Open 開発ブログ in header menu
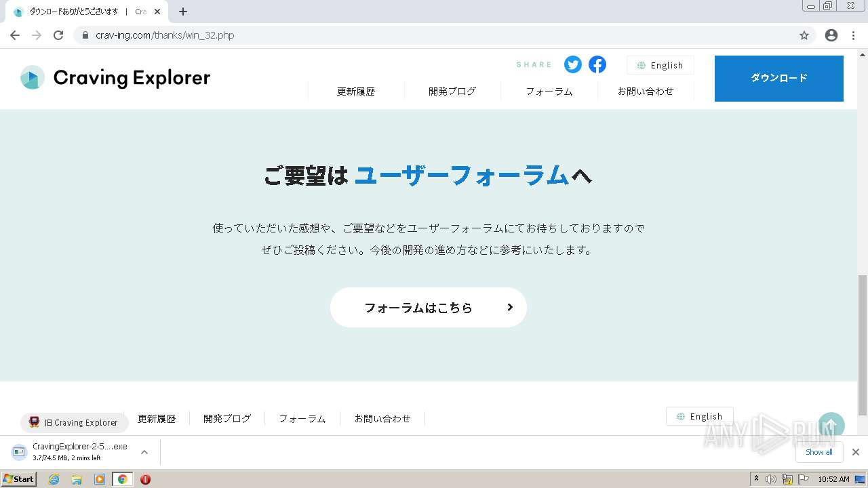The width and height of the screenshot is (868, 488). click(452, 91)
